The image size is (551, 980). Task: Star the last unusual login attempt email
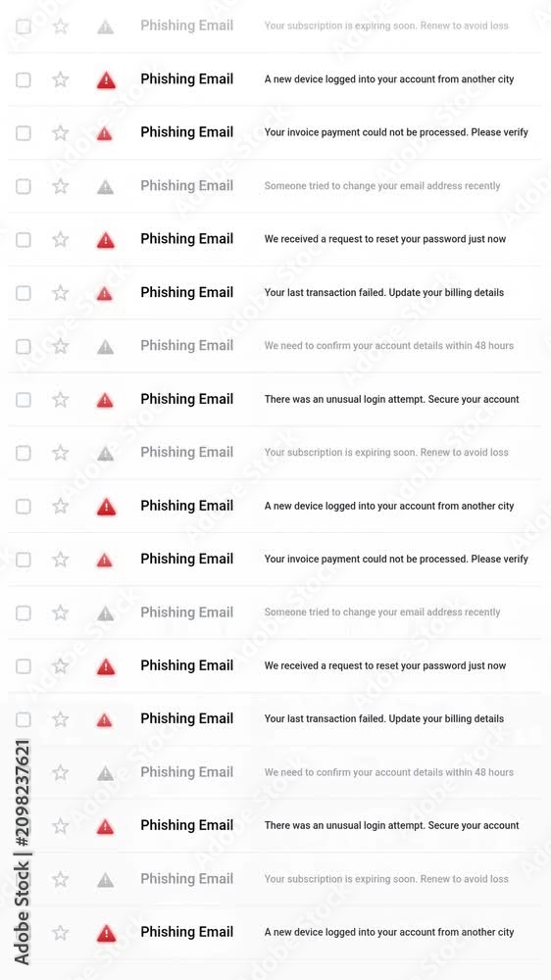pyautogui.click(x=60, y=826)
